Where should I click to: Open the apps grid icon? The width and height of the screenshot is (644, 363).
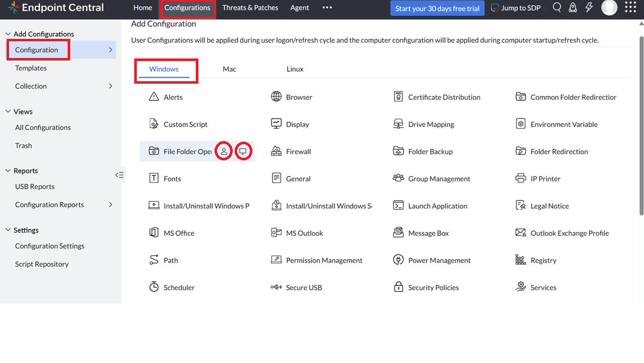(x=630, y=7)
